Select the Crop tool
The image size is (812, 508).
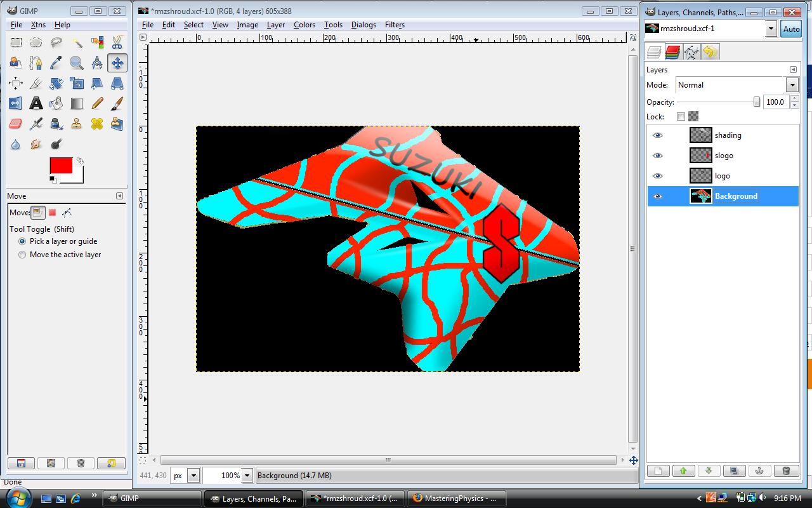tap(36, 83)
